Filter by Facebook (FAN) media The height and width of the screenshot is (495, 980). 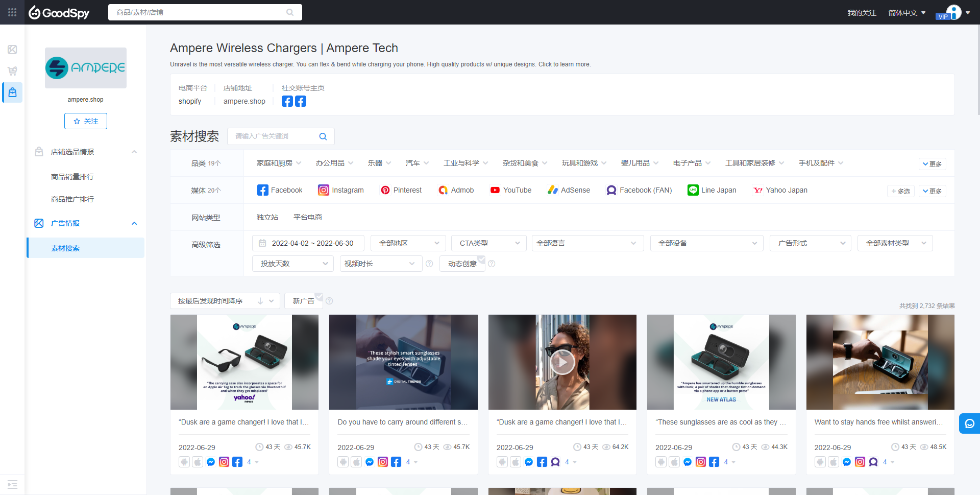(639, 190)
